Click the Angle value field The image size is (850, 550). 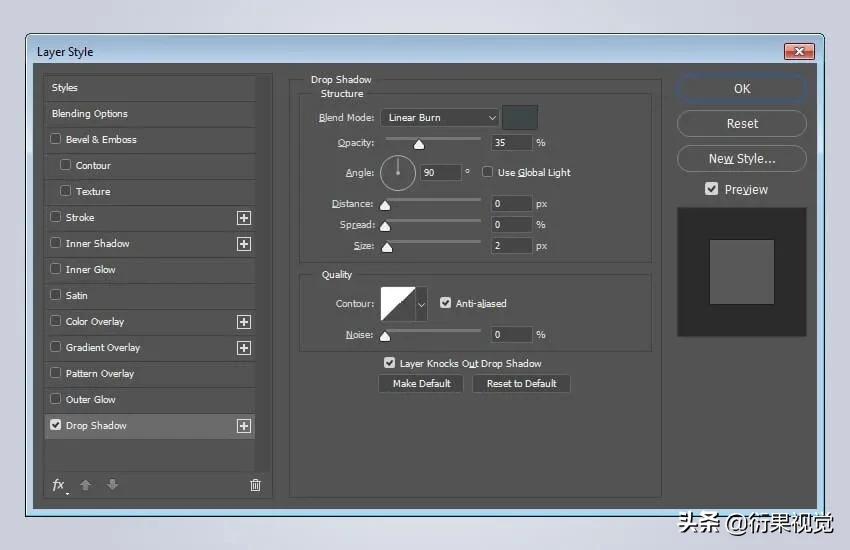coord(441,173)
